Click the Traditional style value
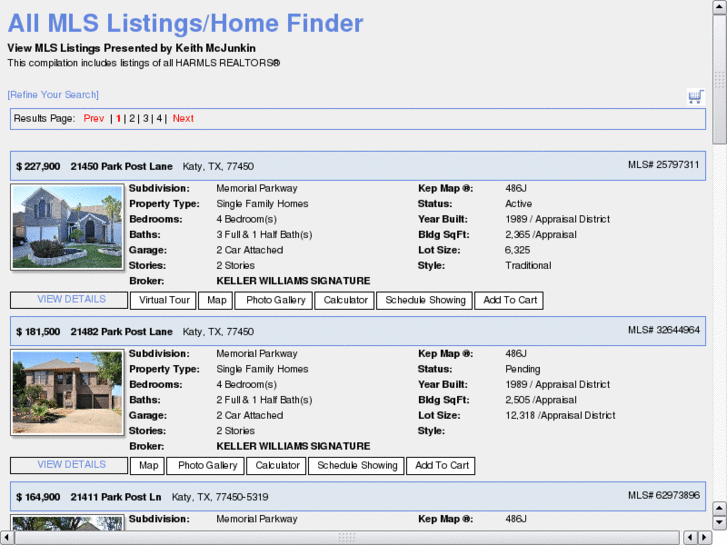 [x=528, y=265]
